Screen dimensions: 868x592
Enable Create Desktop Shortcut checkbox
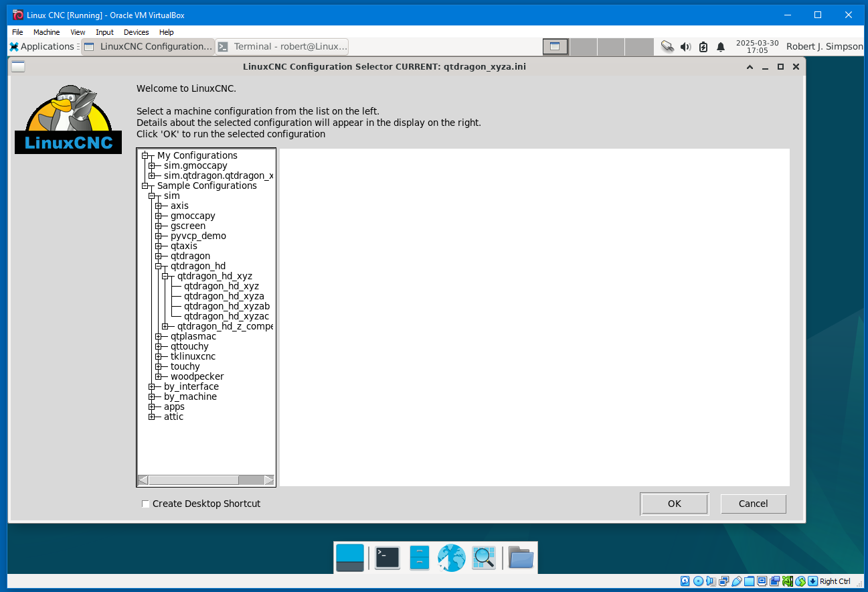pos(146,504)
